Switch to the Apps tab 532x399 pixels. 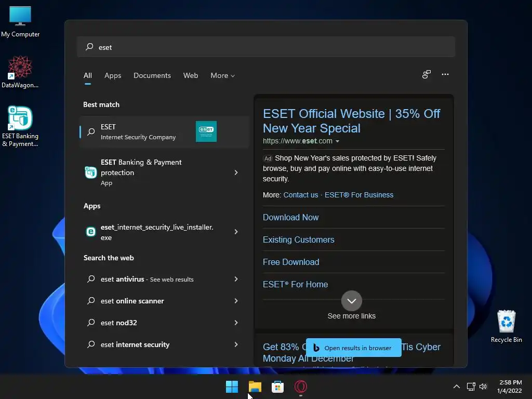click(113, 75)
